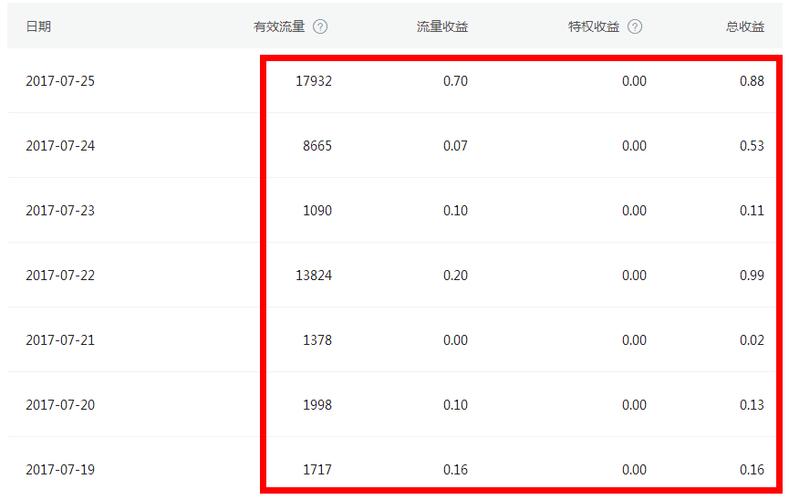Image resolution: width=789 pixels, height=500 pixels.
Task: Click 特权收益 value in 2017-07-19 row
Action: (634, 470)
